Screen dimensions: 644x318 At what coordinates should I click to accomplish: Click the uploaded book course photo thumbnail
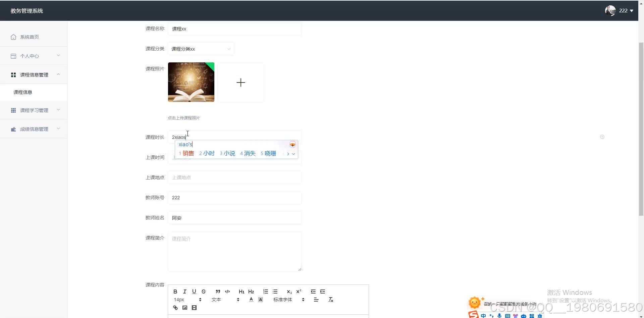[191, 82]
